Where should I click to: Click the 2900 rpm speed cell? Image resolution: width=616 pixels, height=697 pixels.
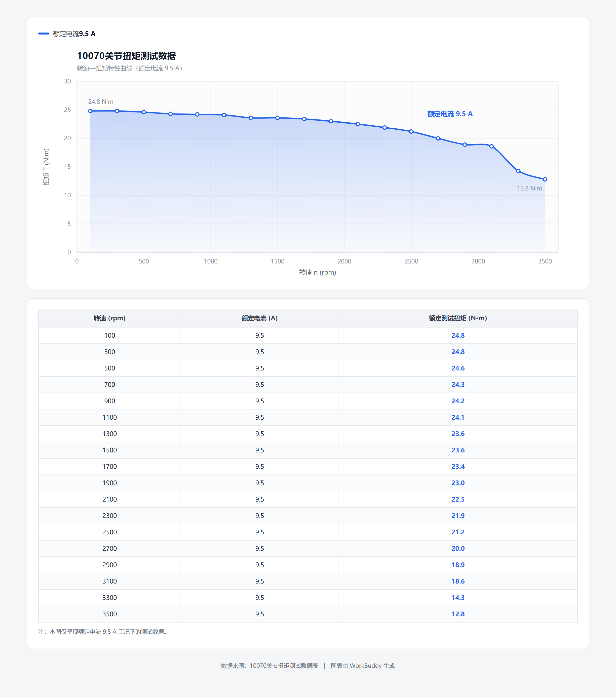pyautogui.click(x=110, y=565)
